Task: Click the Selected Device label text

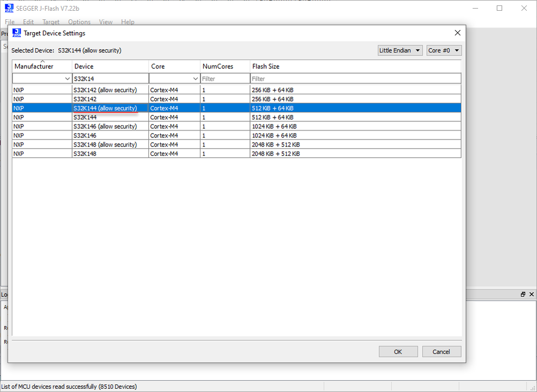Action: [33, 50]
